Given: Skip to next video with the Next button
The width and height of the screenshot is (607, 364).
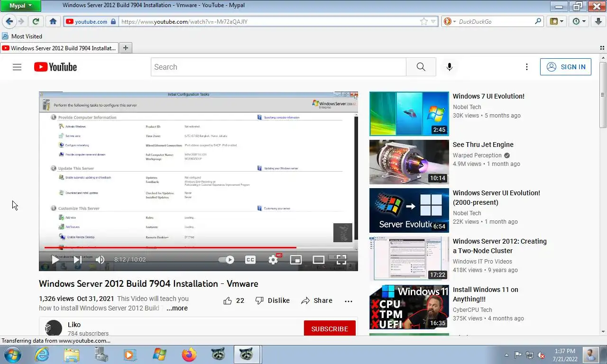Looking at the screenshot, I should [x=77, y=259].
